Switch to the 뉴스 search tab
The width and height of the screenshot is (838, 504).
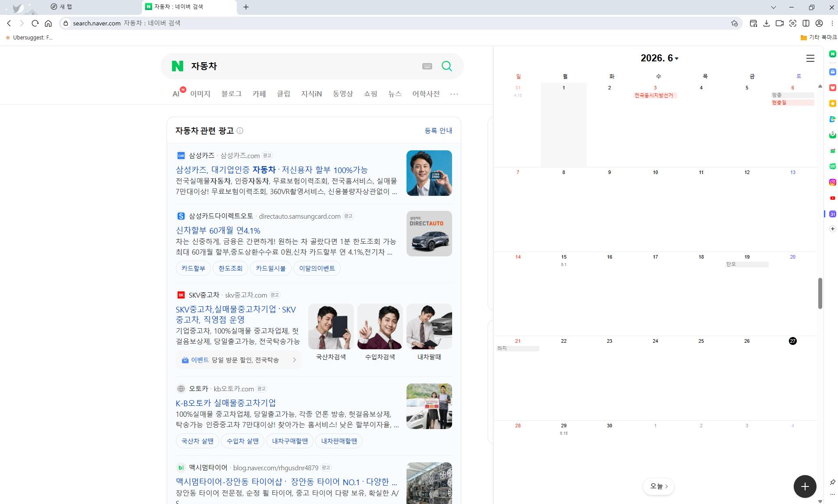[x=395, y=94]
